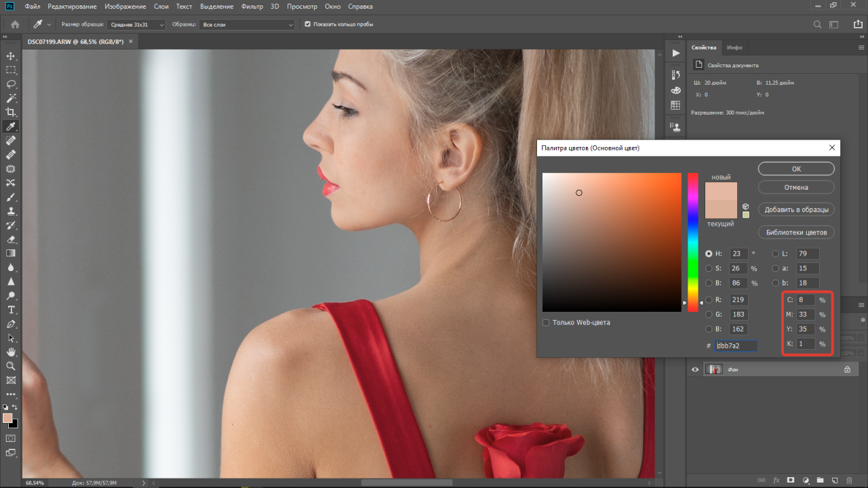Open the Properties panel flyout menu
The width and height of the screenshot is (868, 488).
861,47
